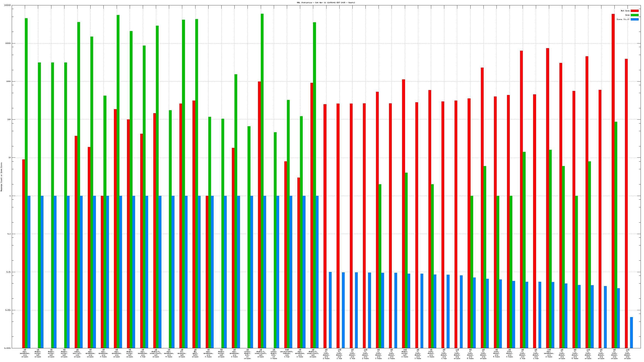Click the 0.0001 y-axis tick label
Viewport: 644px width, 362px height.
pos(7,348)
